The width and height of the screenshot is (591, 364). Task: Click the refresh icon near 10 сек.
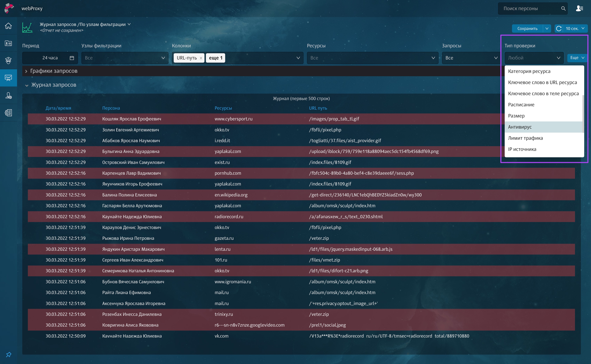559,28
